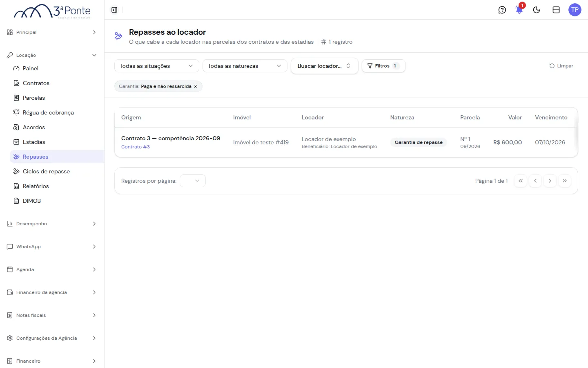Expand the Agenda menu section

pos(52,269)
